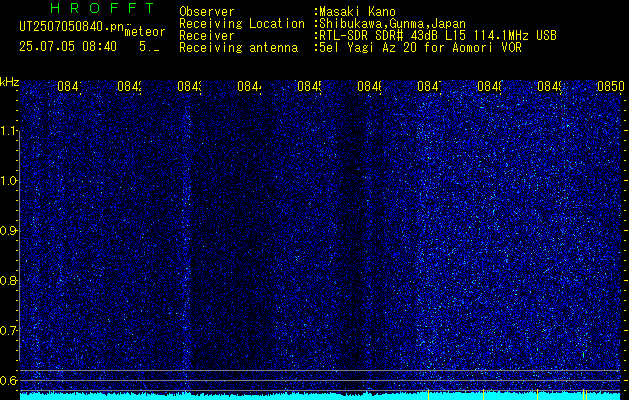Click the yellow echo tick below 0847
The width and height of the screenshot is (629, 400).
428,394
